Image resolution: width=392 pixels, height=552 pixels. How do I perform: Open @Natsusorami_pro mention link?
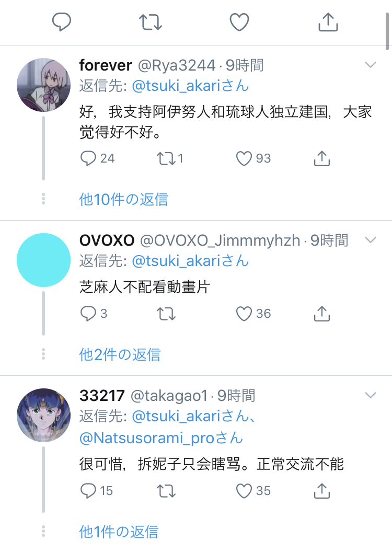pyautogui.click(x=161, y=438)
